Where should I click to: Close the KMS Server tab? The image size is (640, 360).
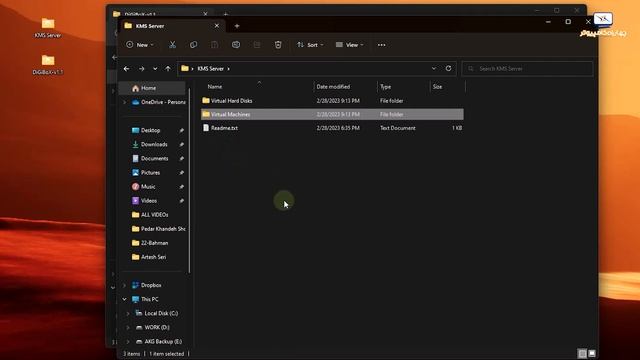pyautogui.click(x=217, y=26)
